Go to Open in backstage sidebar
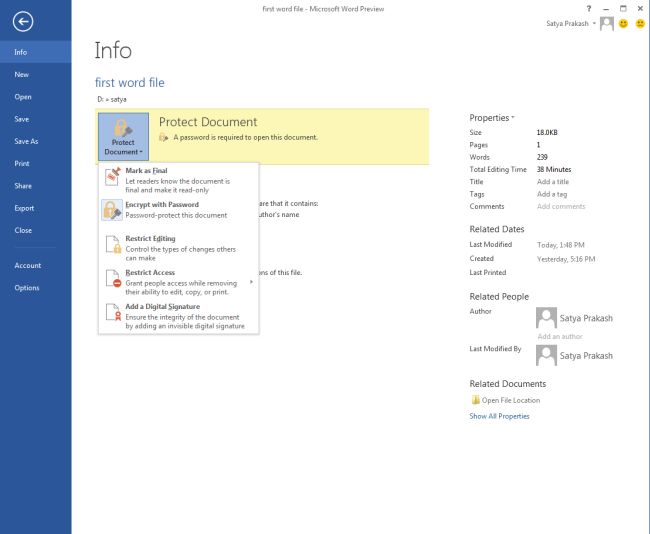 pos(36,97)
